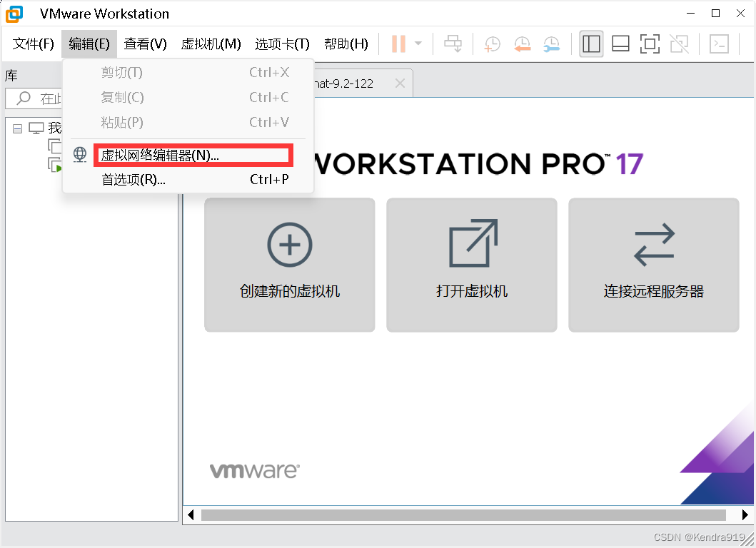Click 打开虚拟机 tile

click(472, 265)
